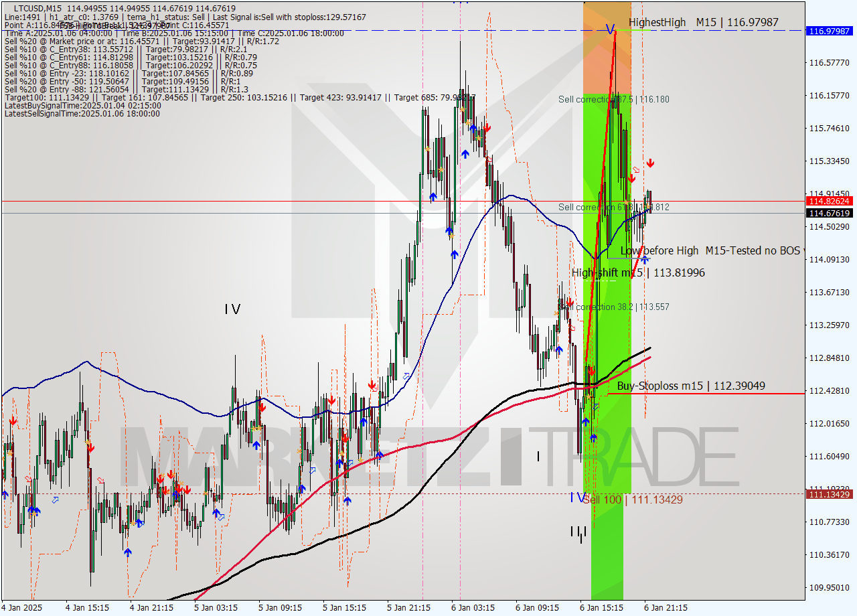Click the Target100: 111.13429 targets line
Viewport: 857px width, 616px height.
pos(240,98)
